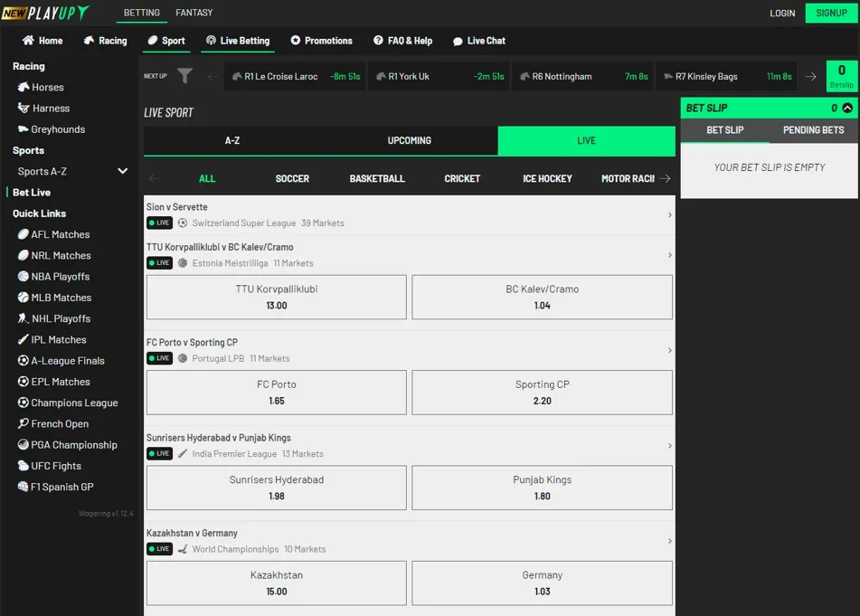The height and width of the screenshot is (616, 860).
Task: Select the Upcoming tab
Action: click(409, 140)
